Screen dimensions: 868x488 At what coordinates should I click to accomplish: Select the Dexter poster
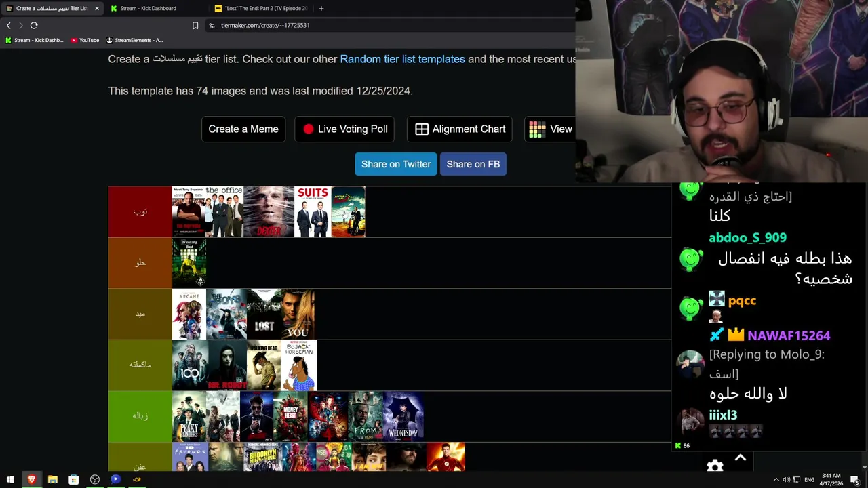(x=269, y=211)
